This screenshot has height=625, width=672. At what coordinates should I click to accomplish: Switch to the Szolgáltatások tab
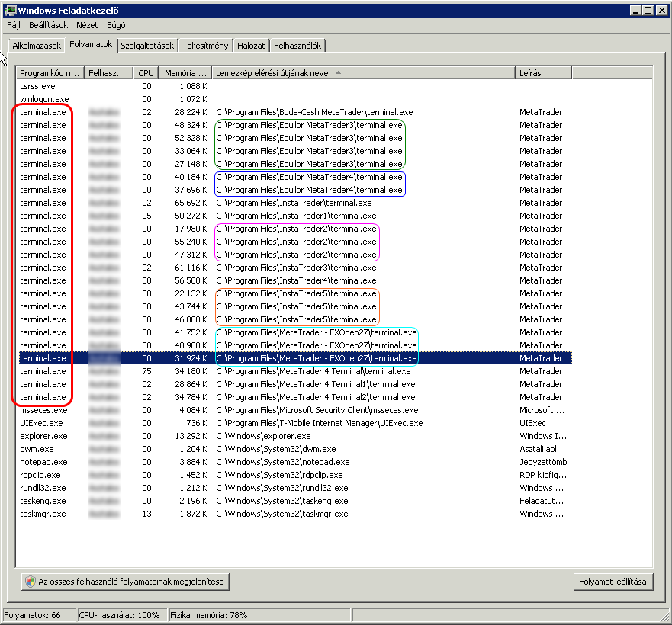147,46
